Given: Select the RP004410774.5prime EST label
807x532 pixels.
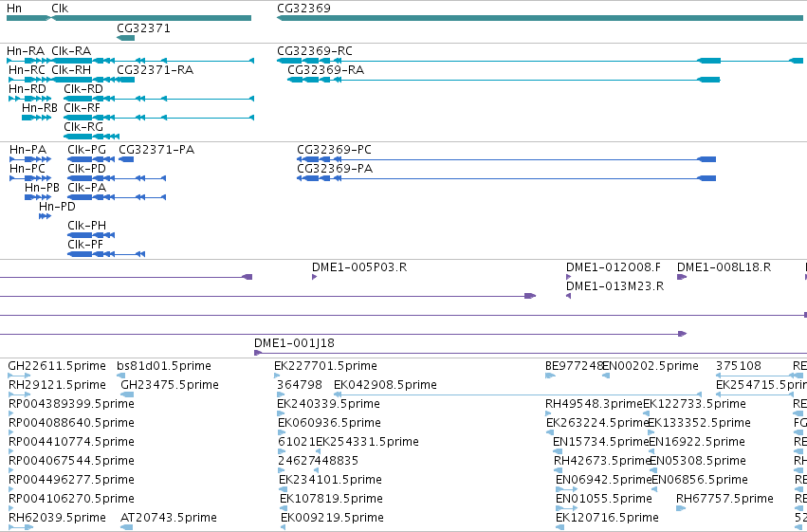Looking at the screenshot, I should pos(71,443).
